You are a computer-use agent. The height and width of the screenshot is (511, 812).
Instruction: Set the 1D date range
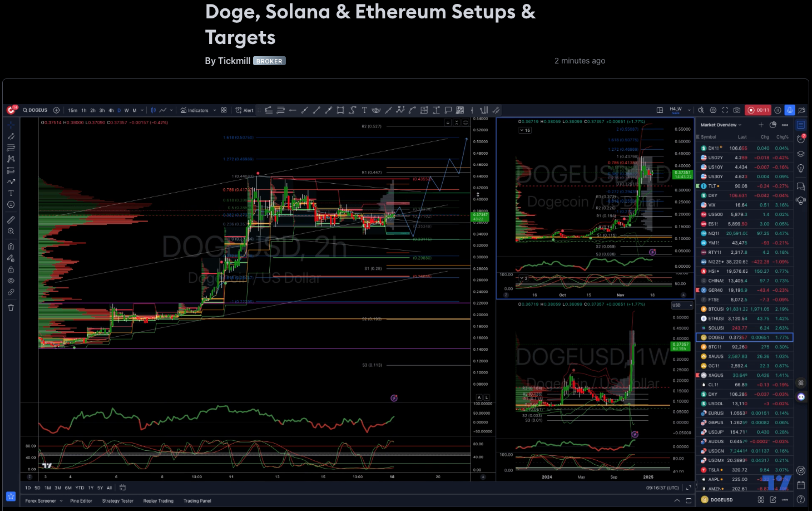point(28,488)
